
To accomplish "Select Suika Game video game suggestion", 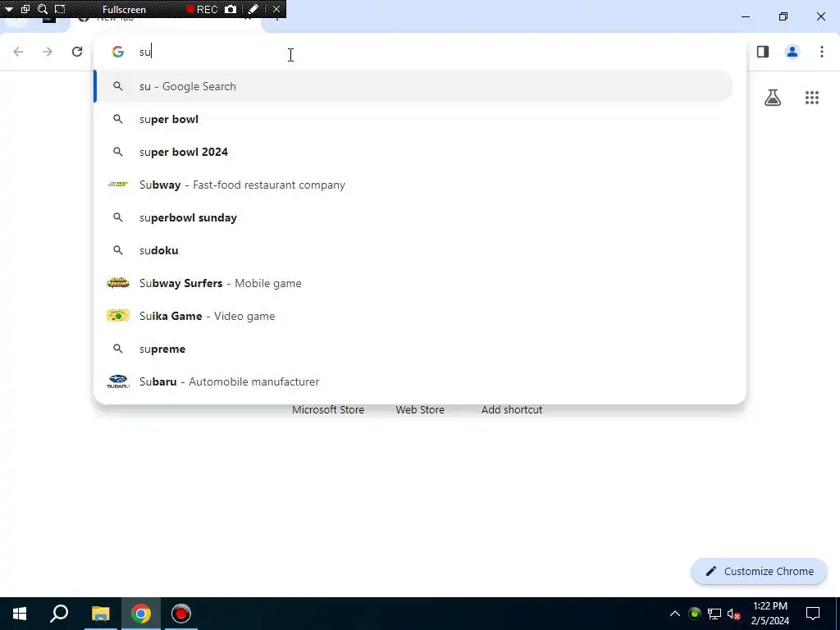I will tap(413, 316).
